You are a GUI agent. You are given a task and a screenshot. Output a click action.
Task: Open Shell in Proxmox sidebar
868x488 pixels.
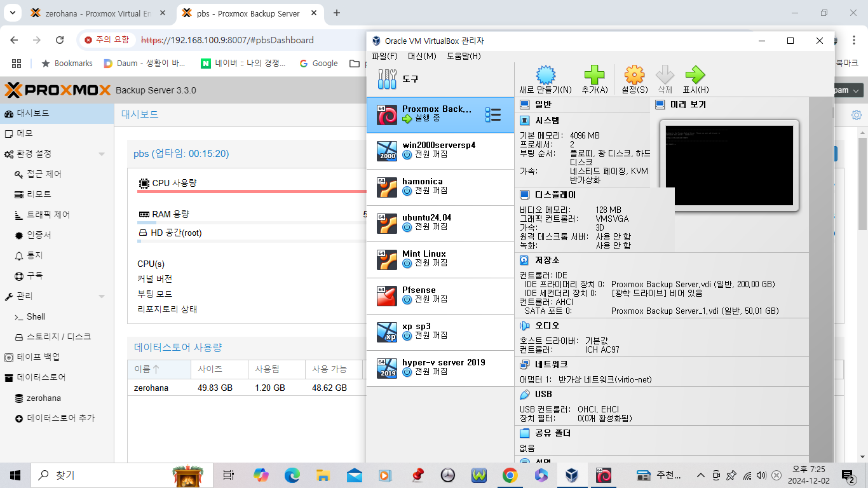tap(57, 316)
